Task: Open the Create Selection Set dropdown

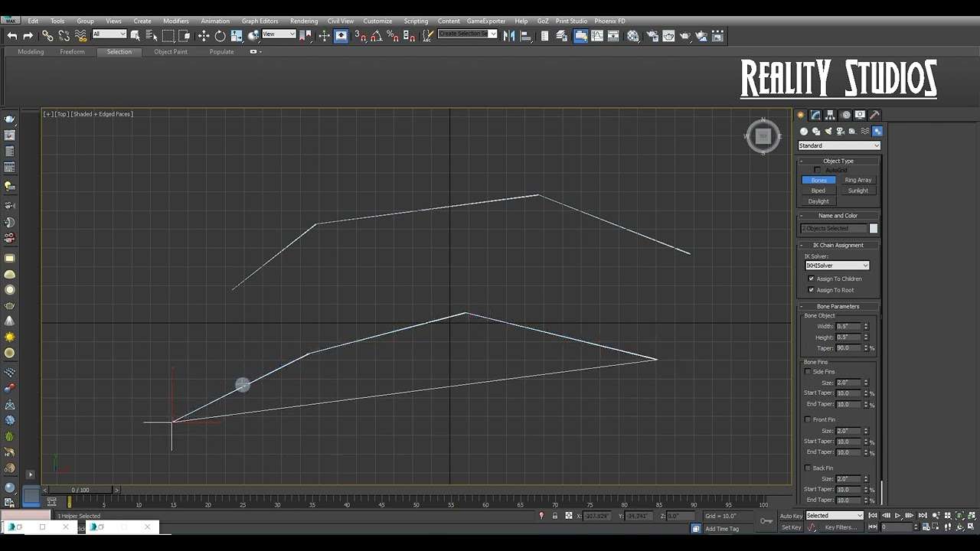Action: coord(468,34)
